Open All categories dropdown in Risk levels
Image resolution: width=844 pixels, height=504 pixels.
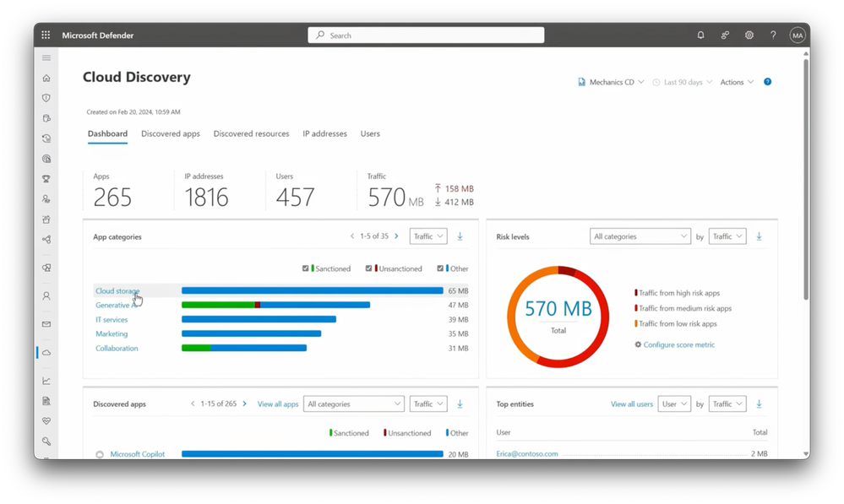(640, 236)
